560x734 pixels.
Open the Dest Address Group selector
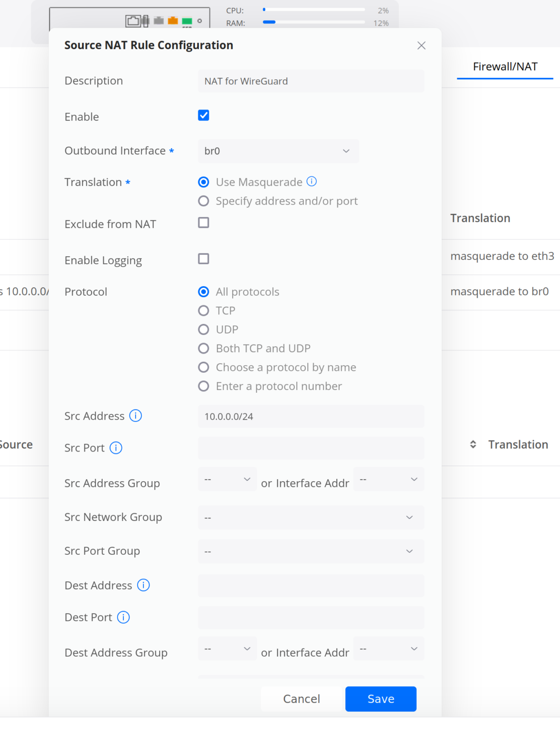[x=227, y=648]
